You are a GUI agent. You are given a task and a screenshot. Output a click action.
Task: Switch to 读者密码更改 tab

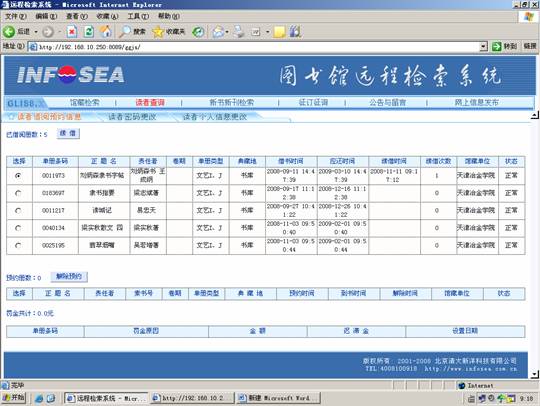coord(132,117)
